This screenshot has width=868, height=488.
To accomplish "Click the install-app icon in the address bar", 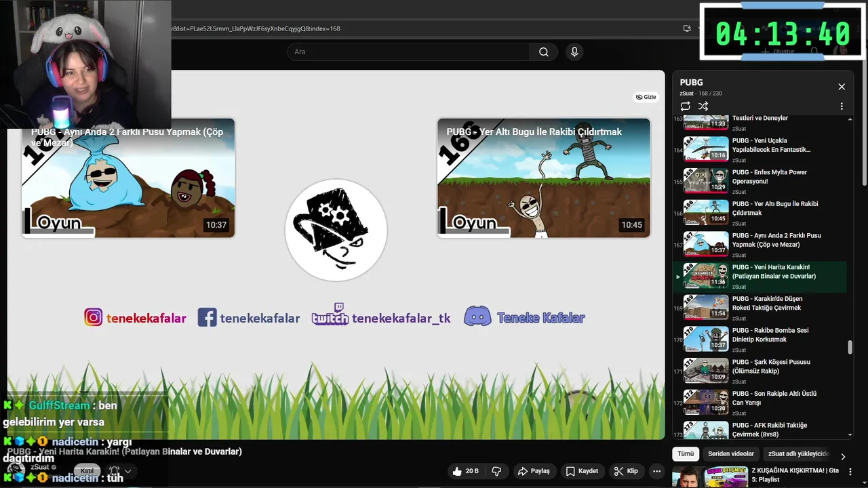I will (x=687, y=28).
